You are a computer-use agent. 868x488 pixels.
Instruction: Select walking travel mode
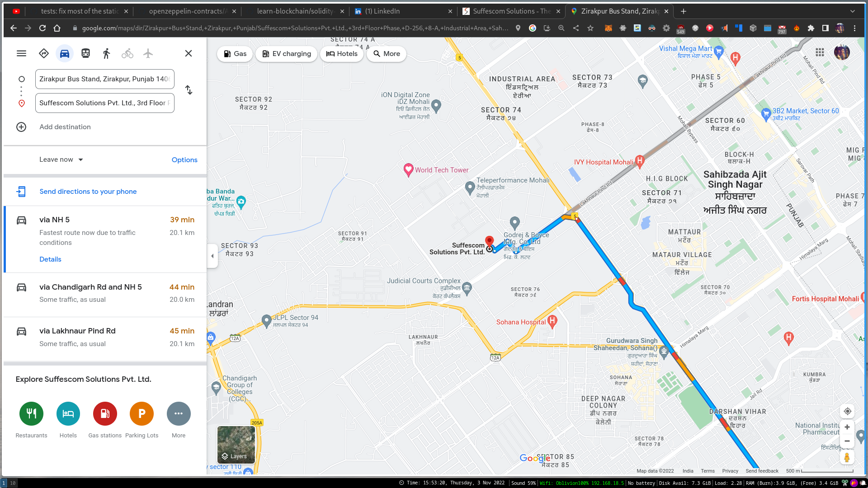[x=106, y=53]
